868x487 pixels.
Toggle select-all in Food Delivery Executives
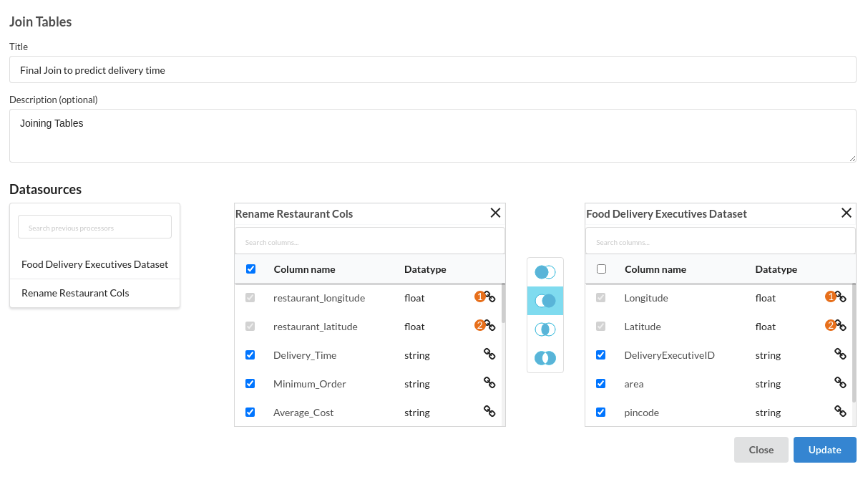click(x=601, y=269)
